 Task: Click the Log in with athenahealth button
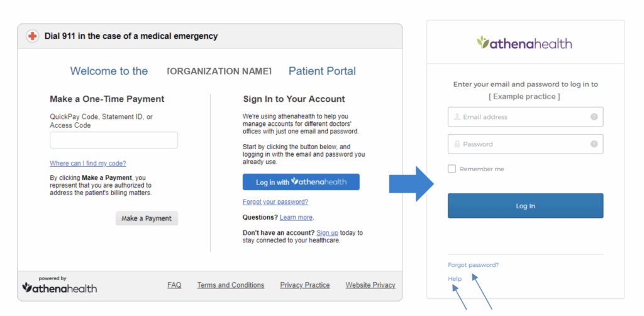[301, 182]
